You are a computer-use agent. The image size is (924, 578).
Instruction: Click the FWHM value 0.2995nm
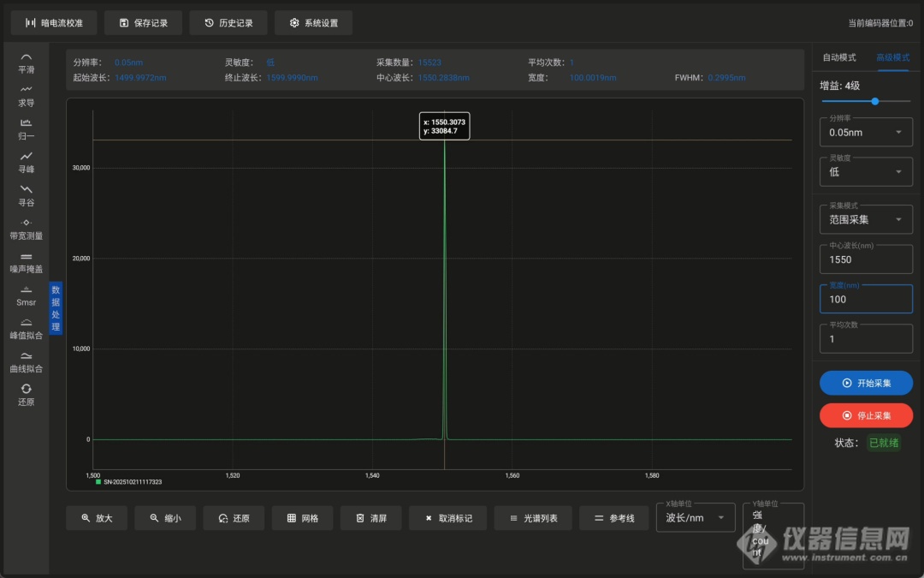(x=726, y=78)
